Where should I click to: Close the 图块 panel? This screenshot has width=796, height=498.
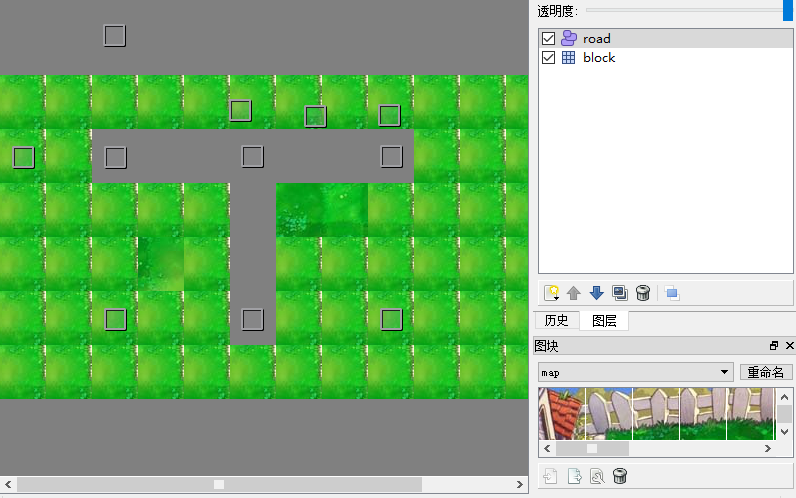tap(789, 346)
